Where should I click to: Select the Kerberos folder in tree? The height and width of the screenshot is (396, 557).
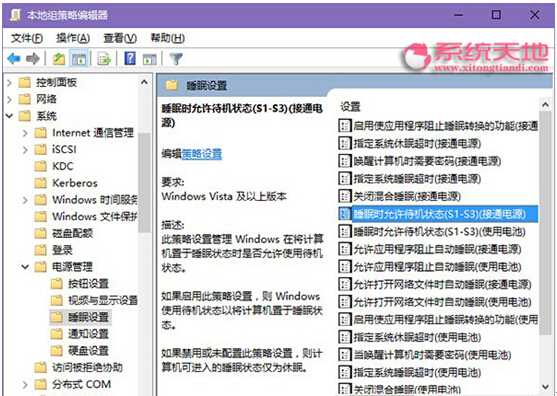point(75,183)
